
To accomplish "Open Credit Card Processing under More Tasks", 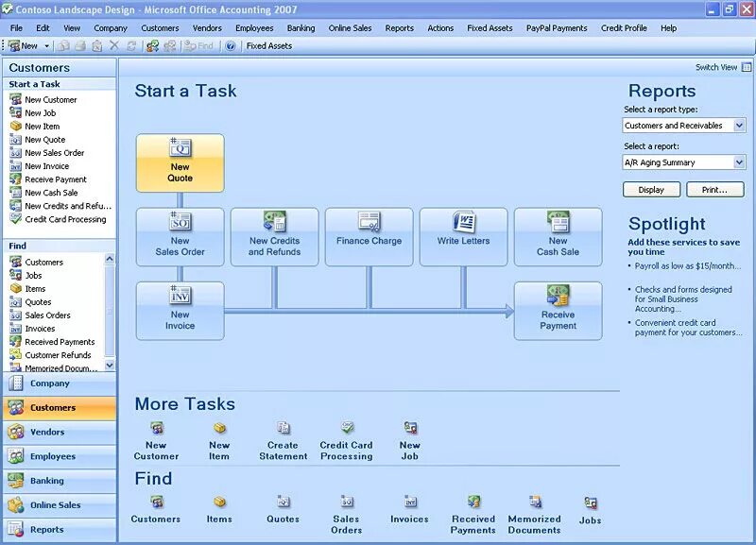I will coord(346,441).
